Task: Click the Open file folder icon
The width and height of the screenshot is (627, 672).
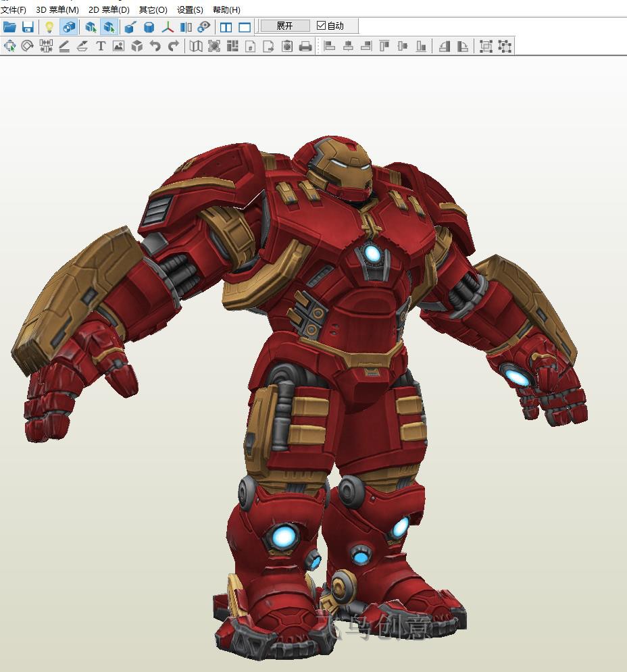Action: click(x=9, y=27)
